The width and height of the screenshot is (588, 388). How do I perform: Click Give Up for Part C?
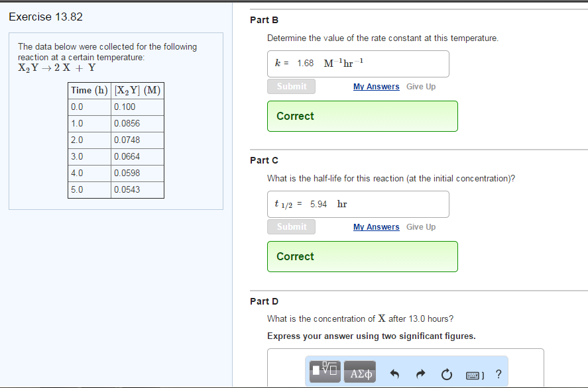[x=420, y=226]
